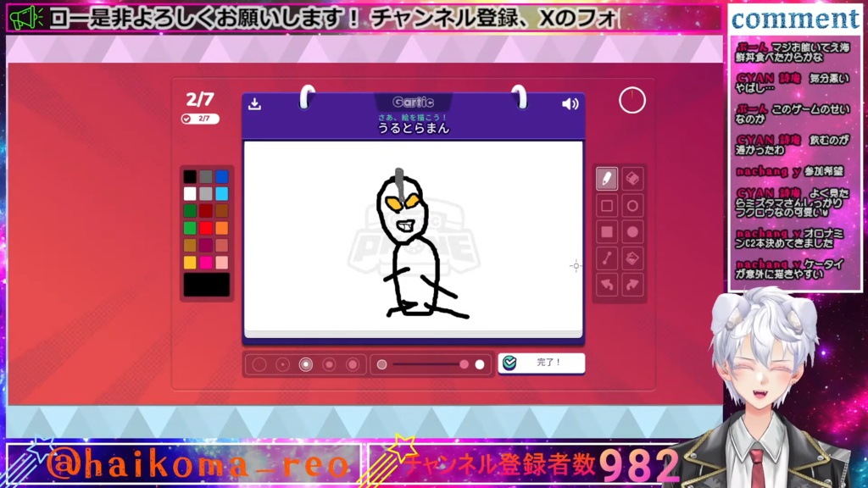Select the bright green color swatch

[x=190, y=228]
